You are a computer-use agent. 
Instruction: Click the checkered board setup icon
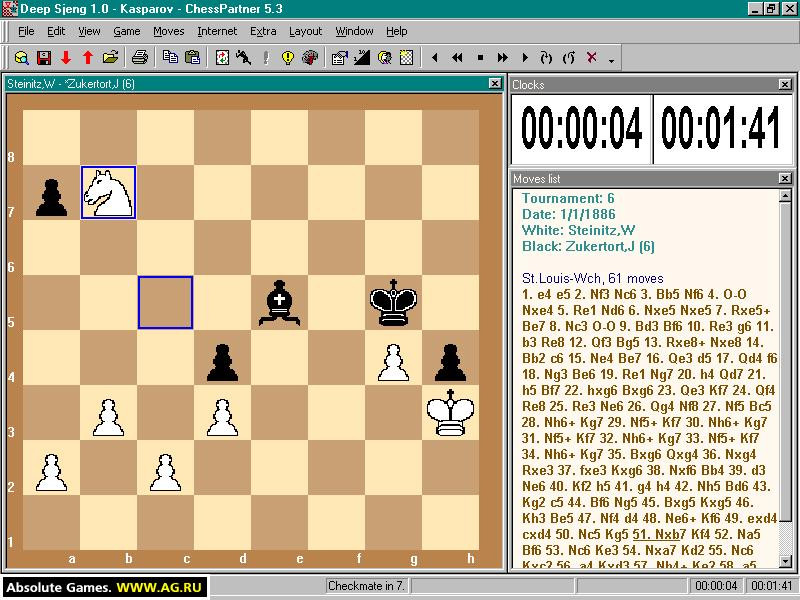point(407,58)
